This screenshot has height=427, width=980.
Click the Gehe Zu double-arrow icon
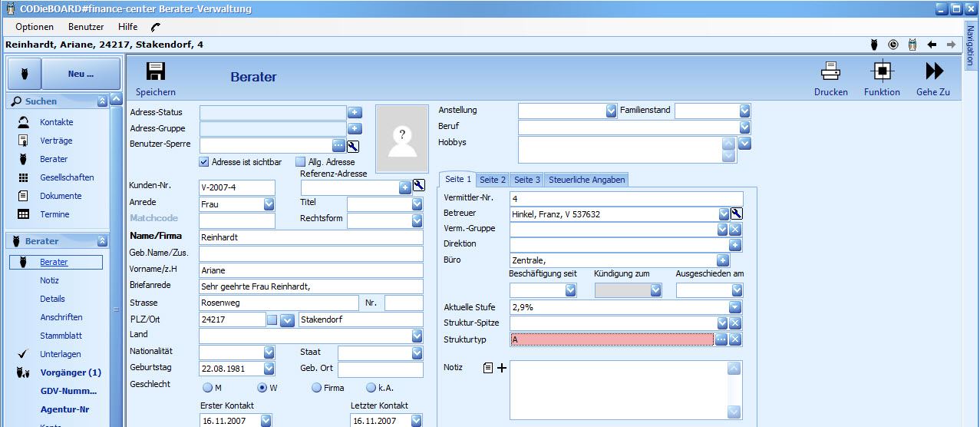click(934, 71)
